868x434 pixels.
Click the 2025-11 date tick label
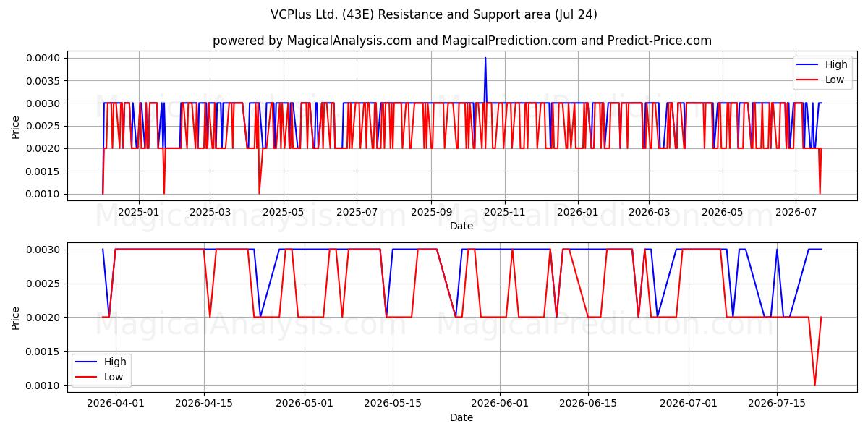[x=504, y=212]
